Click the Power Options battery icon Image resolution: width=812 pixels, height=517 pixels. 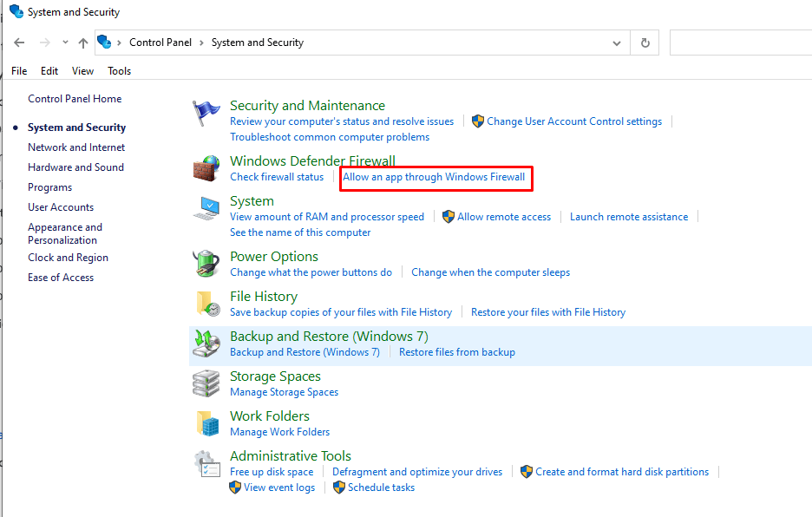[x=206, y=264]
